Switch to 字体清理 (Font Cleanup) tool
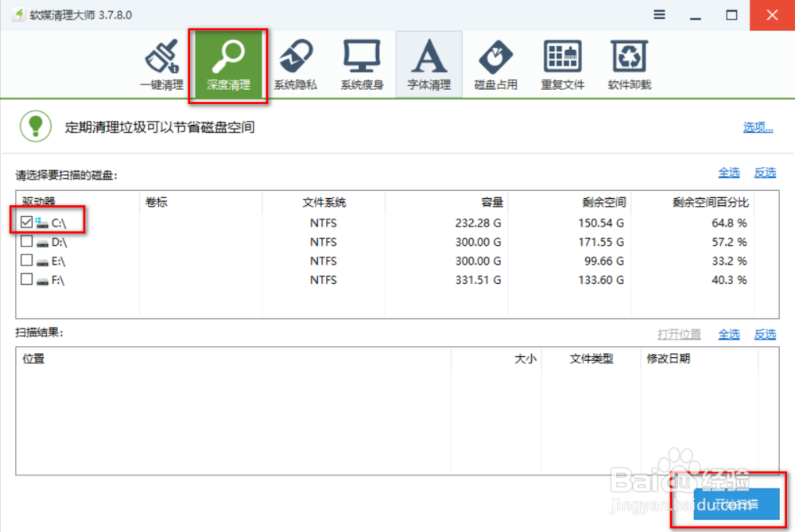 pos(429,64)
